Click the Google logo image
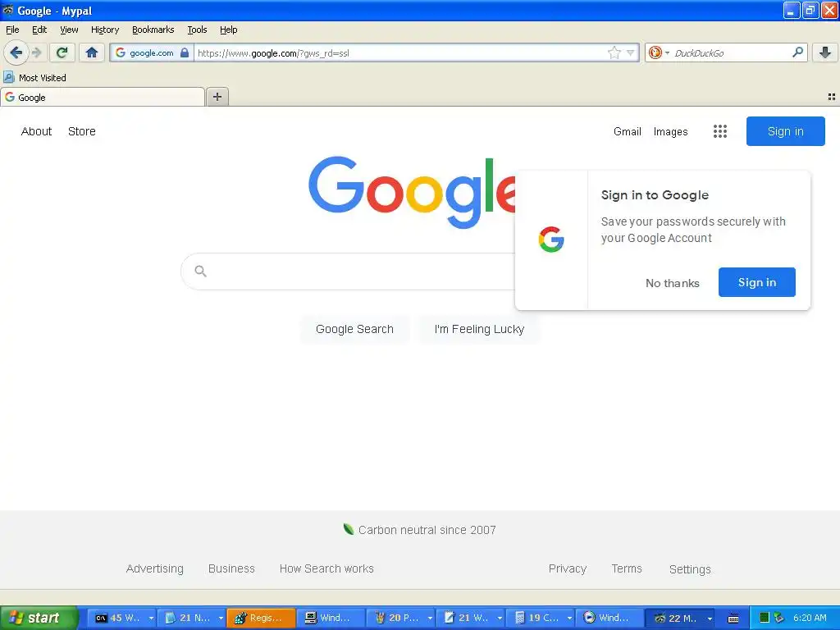The width and height of the screenshot is (840, 630). [x=412, y=192]
